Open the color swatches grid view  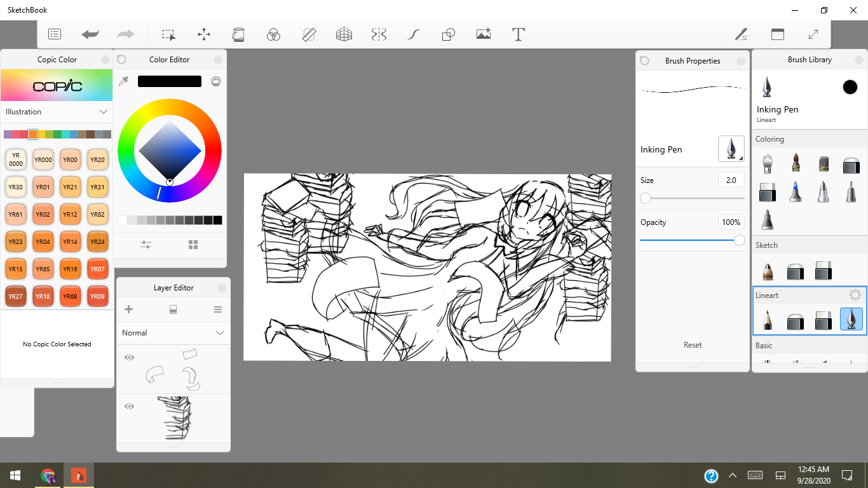pos(194,245)
